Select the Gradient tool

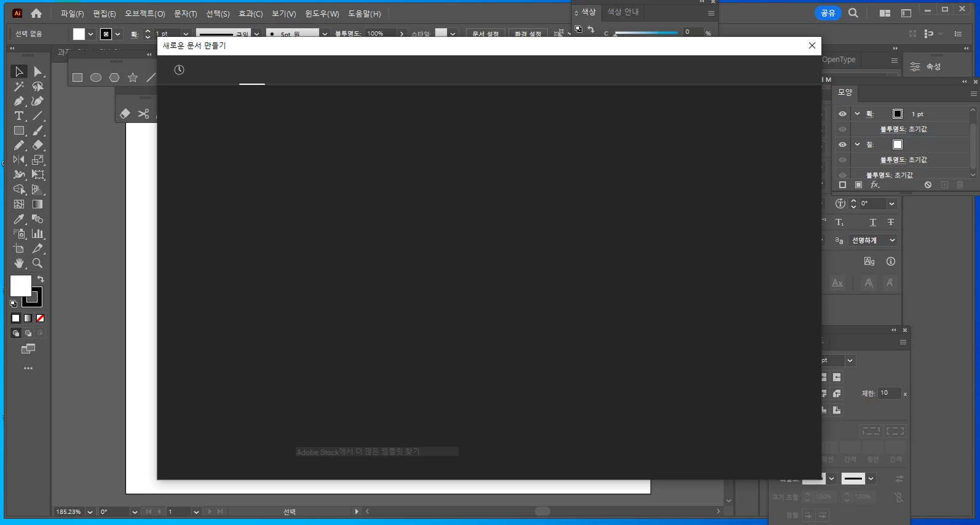click(38, 205)
